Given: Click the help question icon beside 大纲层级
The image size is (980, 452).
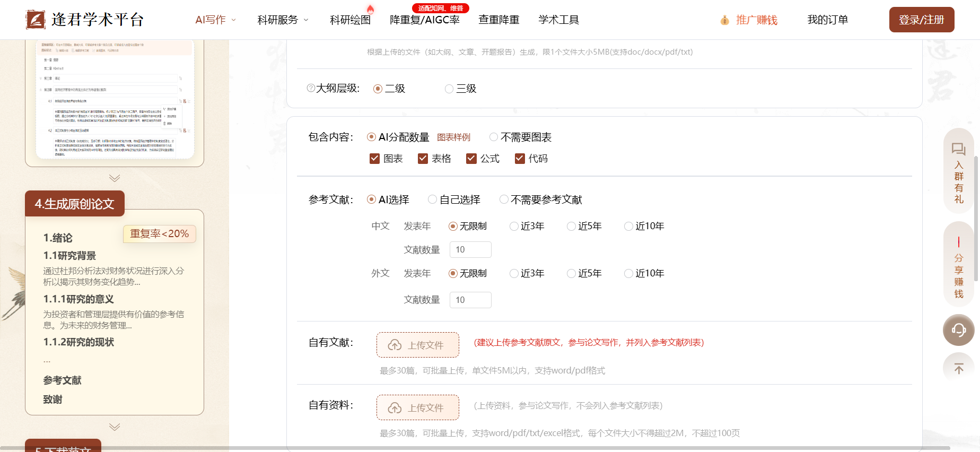Looking at the screenshot, I should click(x=311, y=88).
